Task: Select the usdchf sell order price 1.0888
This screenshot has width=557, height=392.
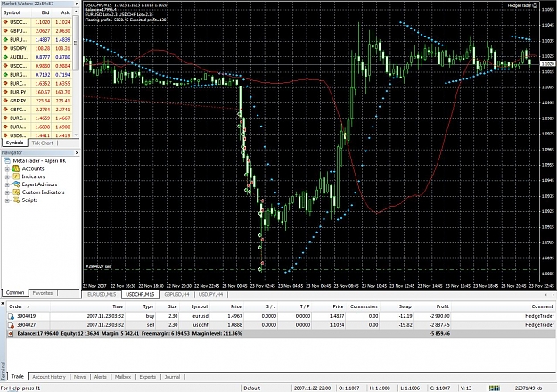Action: (x=234, y=325)
